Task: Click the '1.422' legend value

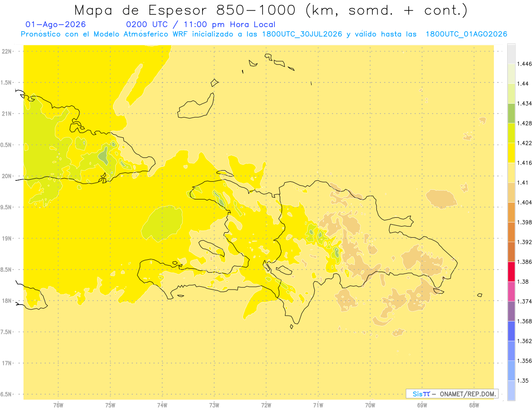Action: (524, 143)
